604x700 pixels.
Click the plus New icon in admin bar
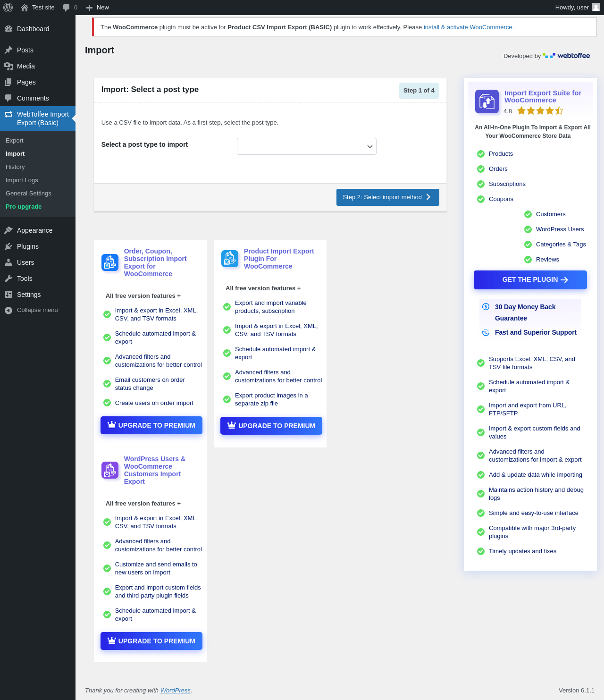[x=89, y=8]
